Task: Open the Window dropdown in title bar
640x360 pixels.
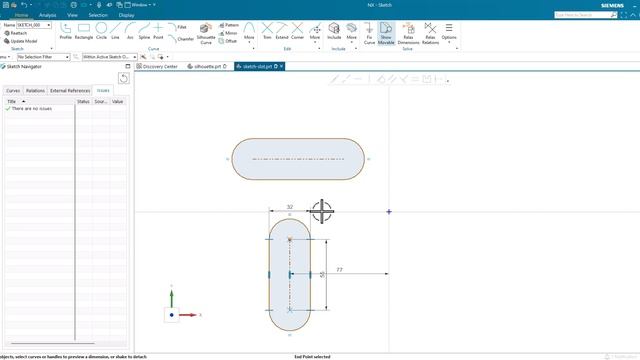Action: 140,5
